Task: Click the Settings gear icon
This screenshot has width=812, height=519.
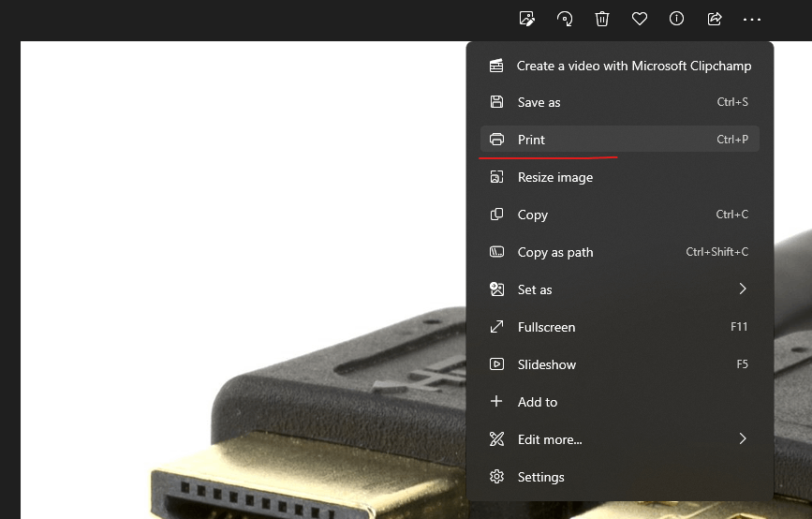Action: (x=496, y=477)
